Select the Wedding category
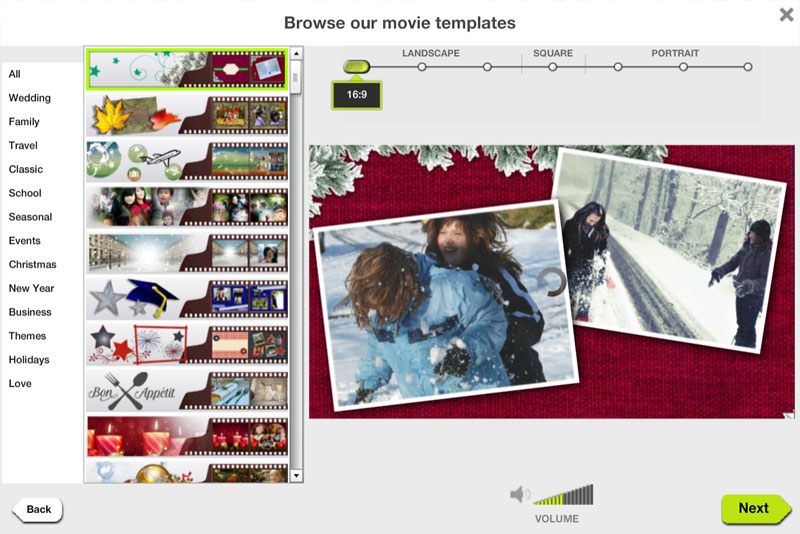This screenshot has width=800, height=534. pos(30,98)
